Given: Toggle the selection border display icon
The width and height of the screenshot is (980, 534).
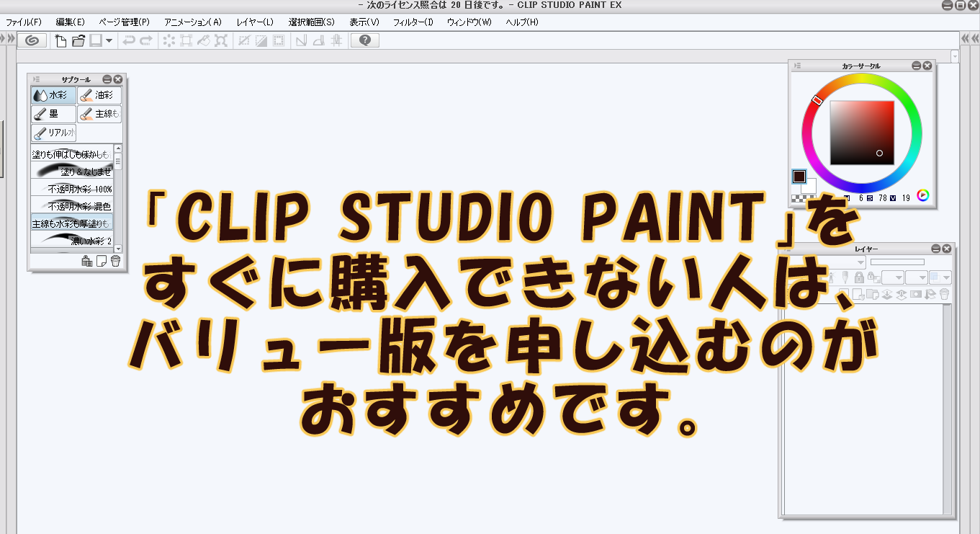Looking at the screenshot, I should click(x=278, y=40).
